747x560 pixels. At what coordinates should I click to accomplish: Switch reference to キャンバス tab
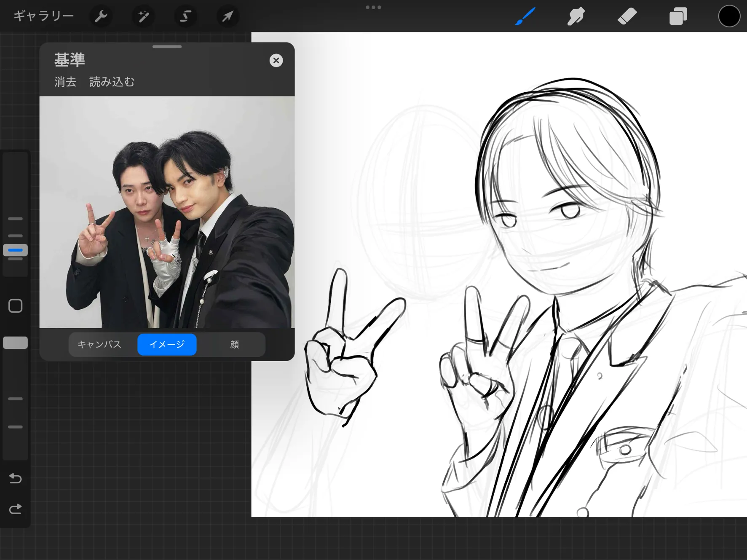(x=99, y=344)
